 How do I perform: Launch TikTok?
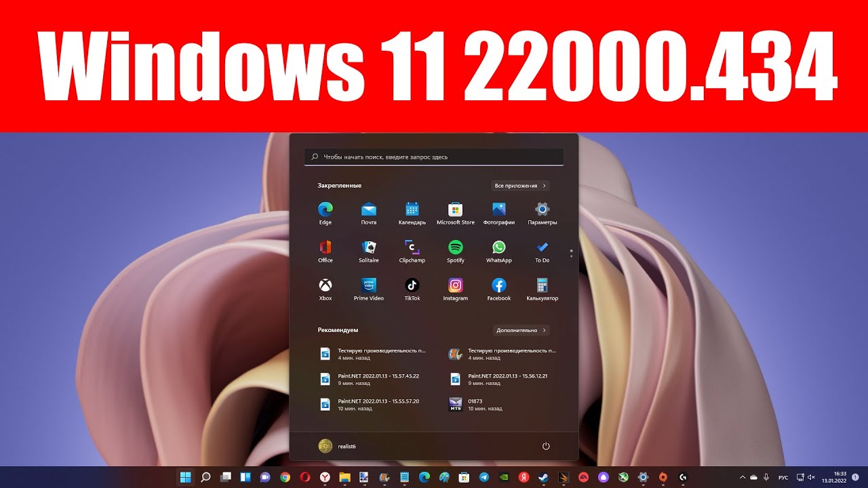(412, 289)
